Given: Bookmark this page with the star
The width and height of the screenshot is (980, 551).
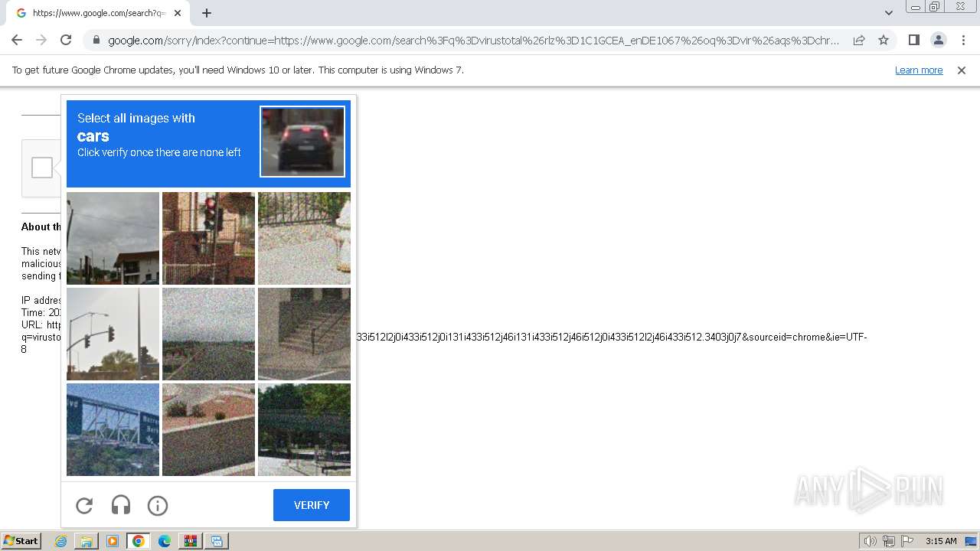Looking at the screenshot, I should [884, 40].
